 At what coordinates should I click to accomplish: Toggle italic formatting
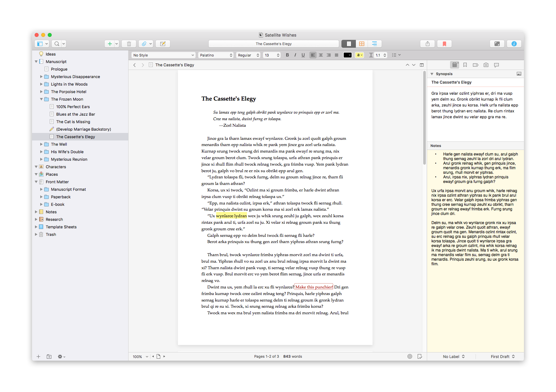click(295, 55)
